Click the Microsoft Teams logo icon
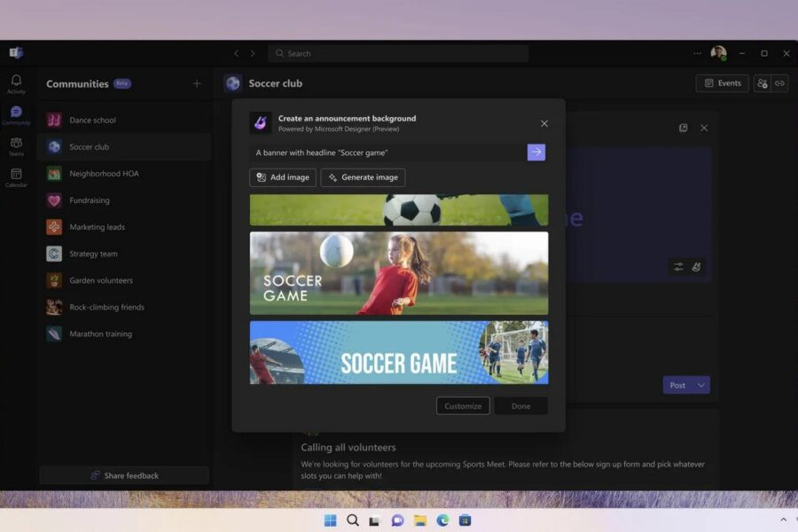 pyautogui.click(x=16, y=52)
